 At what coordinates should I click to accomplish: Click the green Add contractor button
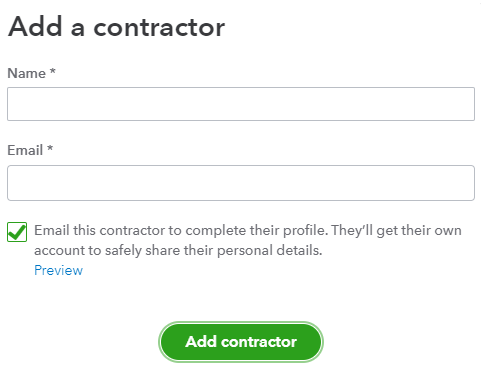[x=241, y=342]
